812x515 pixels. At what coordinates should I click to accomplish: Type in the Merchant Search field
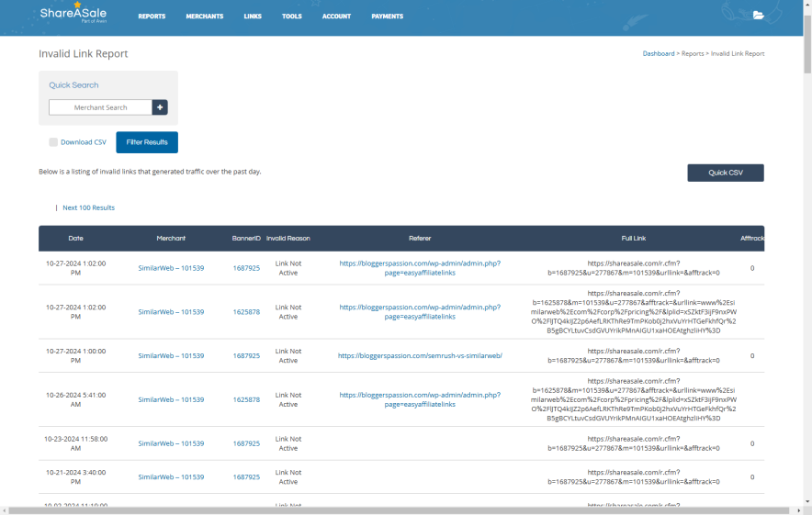point(100,107)
